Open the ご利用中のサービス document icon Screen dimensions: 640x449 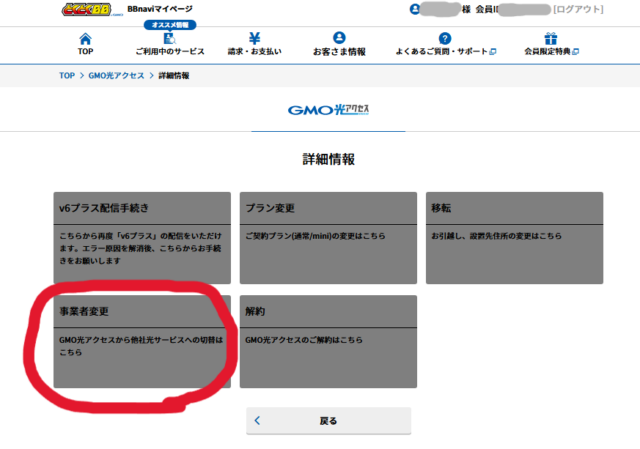point(168,38)
